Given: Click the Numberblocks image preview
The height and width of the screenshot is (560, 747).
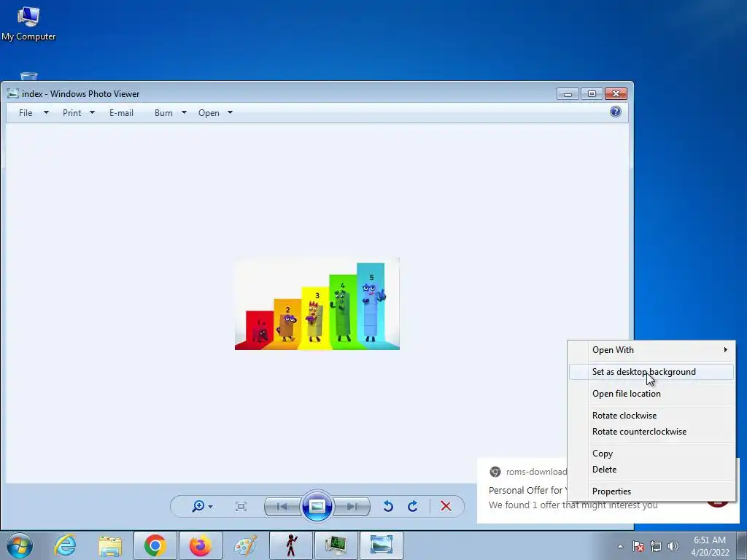Looking at the screenshot, I should click(x=317, y=304).
